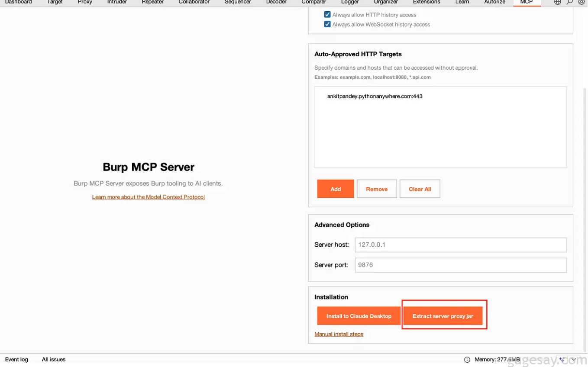Open settings via the gear icon

pos(582,2)
